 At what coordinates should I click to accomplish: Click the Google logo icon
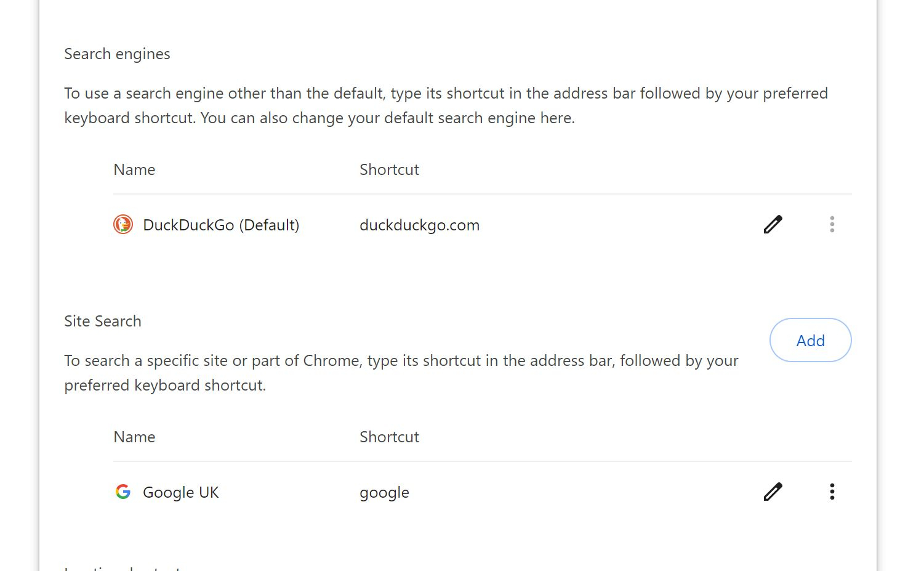tap(123, 492)
